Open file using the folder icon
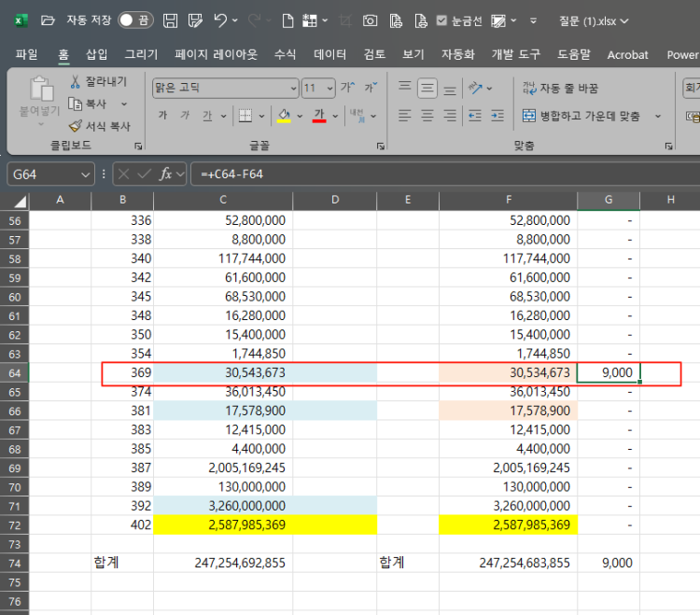 (x=48, y=21)
